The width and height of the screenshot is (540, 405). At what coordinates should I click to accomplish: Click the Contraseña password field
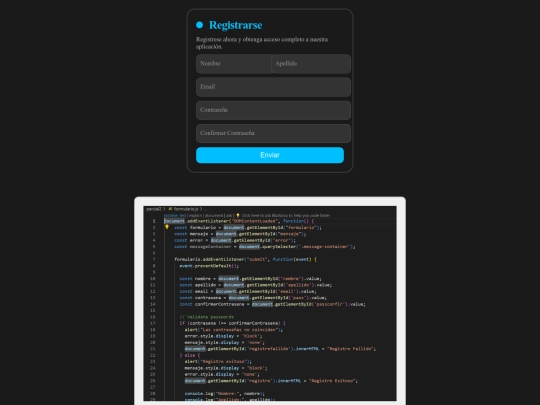(273, 110)
